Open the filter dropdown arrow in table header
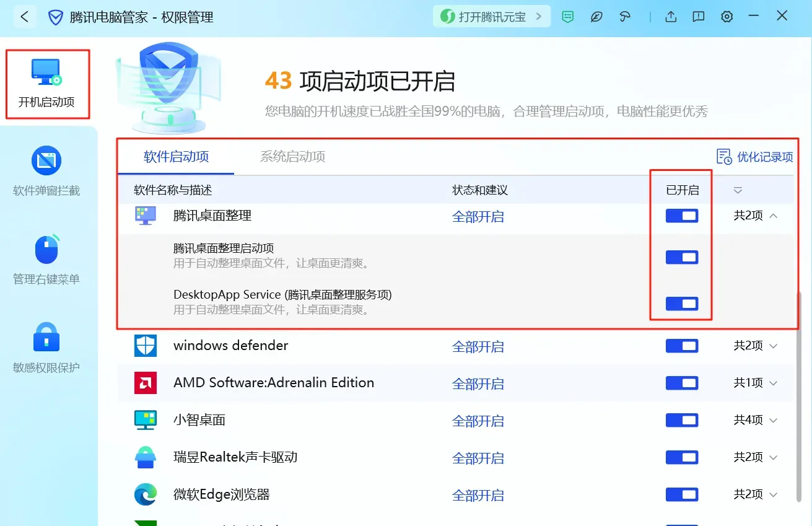Viewport: 812px width, 526px height. pos(738,191)
